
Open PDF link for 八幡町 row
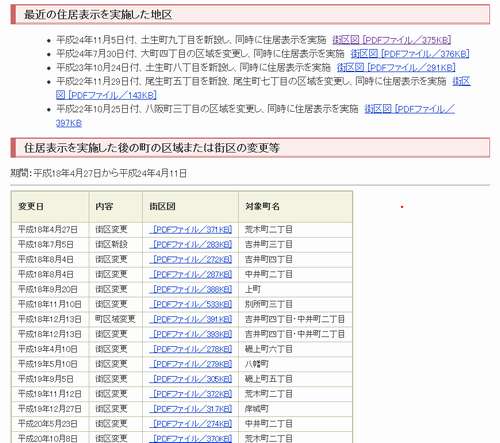(191, 364)
